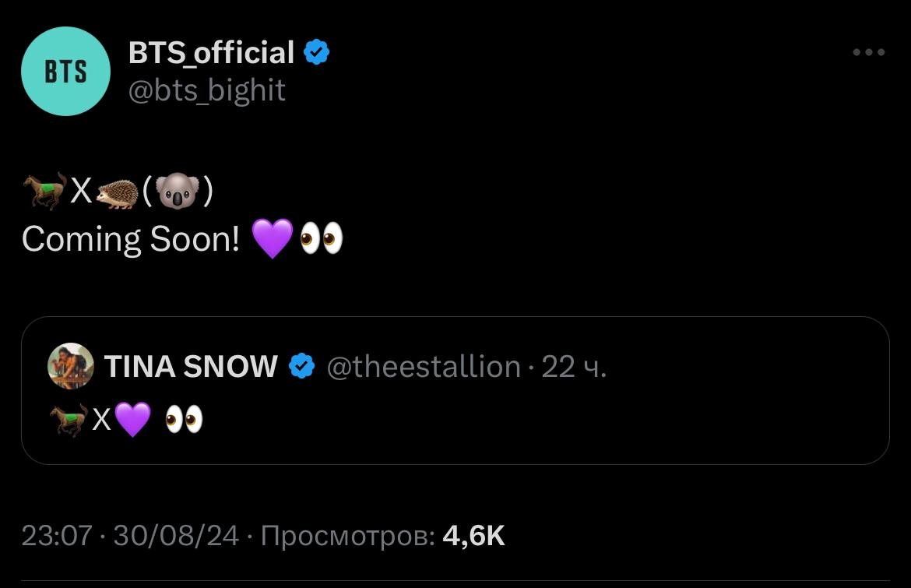
Task: Click the BTS profile avatar
Action: click(x=65, y=71)
